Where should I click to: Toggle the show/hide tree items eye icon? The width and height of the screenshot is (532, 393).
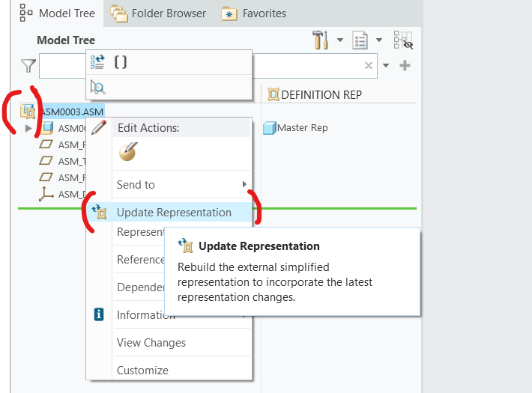(403, 40)
